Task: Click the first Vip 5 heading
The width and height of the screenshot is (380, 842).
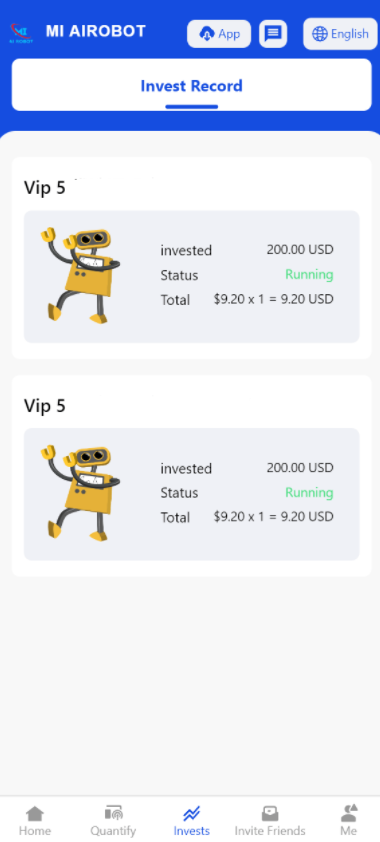Action: point(45,188)
